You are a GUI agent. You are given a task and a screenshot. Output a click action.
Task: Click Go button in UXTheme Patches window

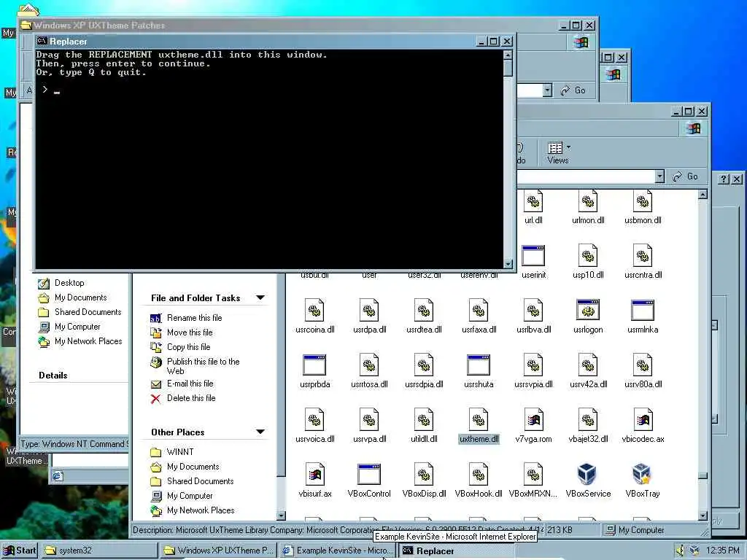click(573, 90)
